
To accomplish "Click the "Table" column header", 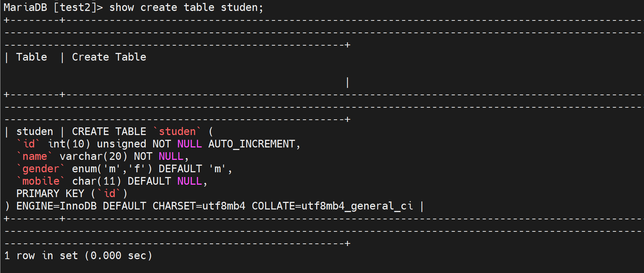I will click(32, 57).
